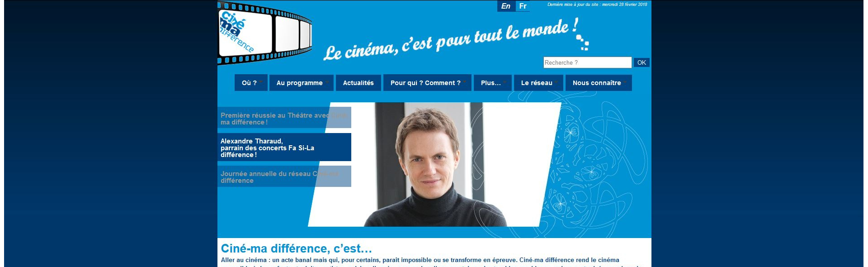Viewport: 868px width, 267px height.
Task: Open the Nous connaître menu
Action: [x=599, y=83]
